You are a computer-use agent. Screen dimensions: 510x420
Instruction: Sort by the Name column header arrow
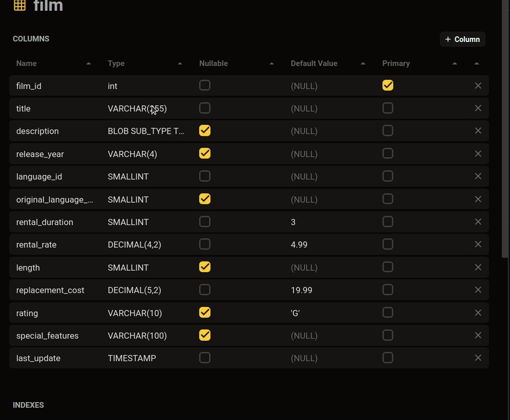[89, 64]
